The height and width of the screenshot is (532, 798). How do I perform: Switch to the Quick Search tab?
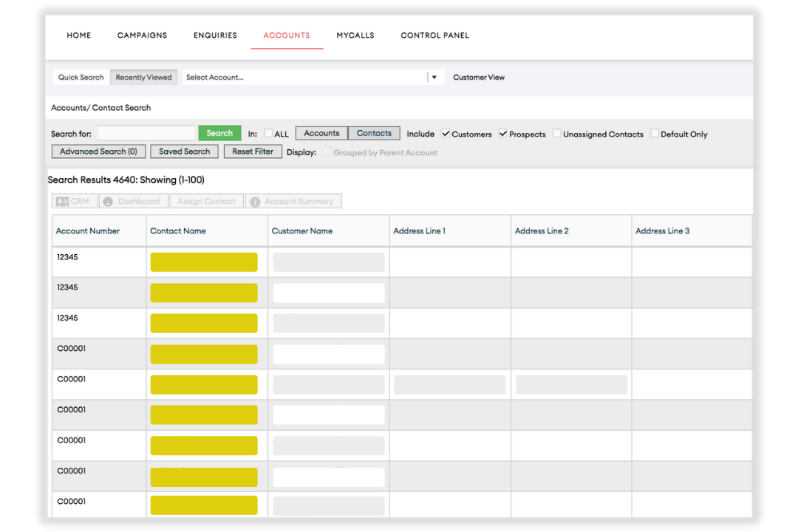pos(81,77)
